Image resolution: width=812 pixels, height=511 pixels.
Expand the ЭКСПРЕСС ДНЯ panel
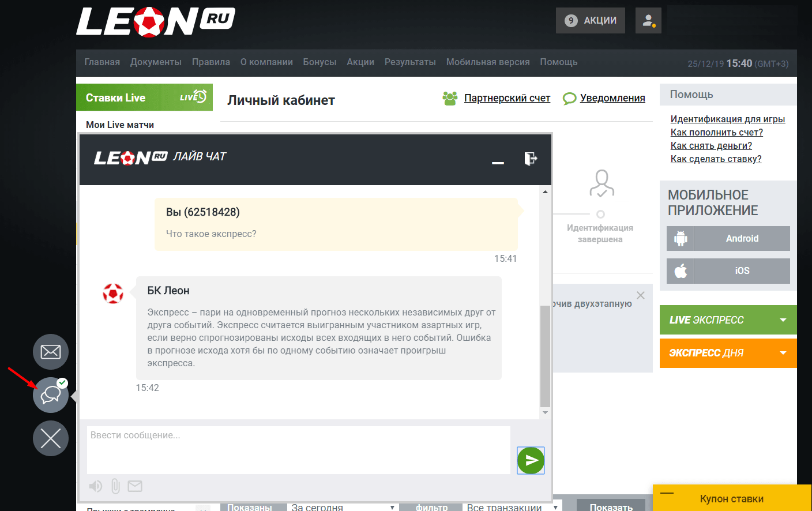pyautogui.click(x=728, y=353)
